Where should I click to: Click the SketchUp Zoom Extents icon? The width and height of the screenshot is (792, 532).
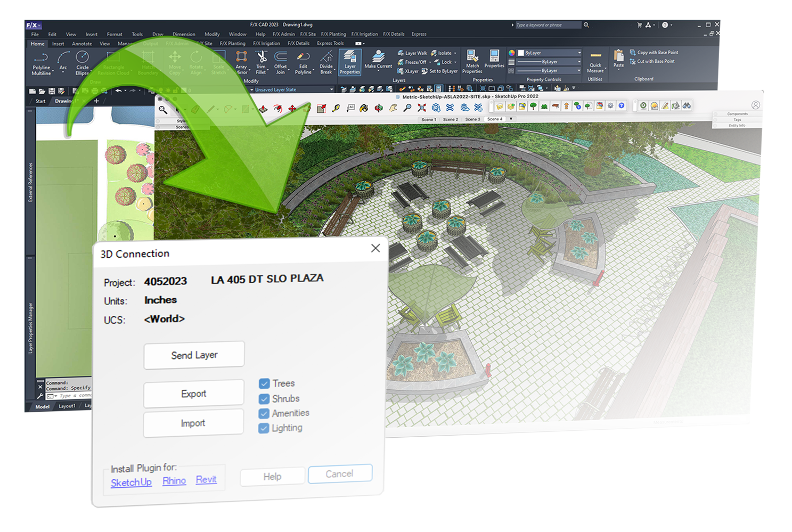pos(422,108)
